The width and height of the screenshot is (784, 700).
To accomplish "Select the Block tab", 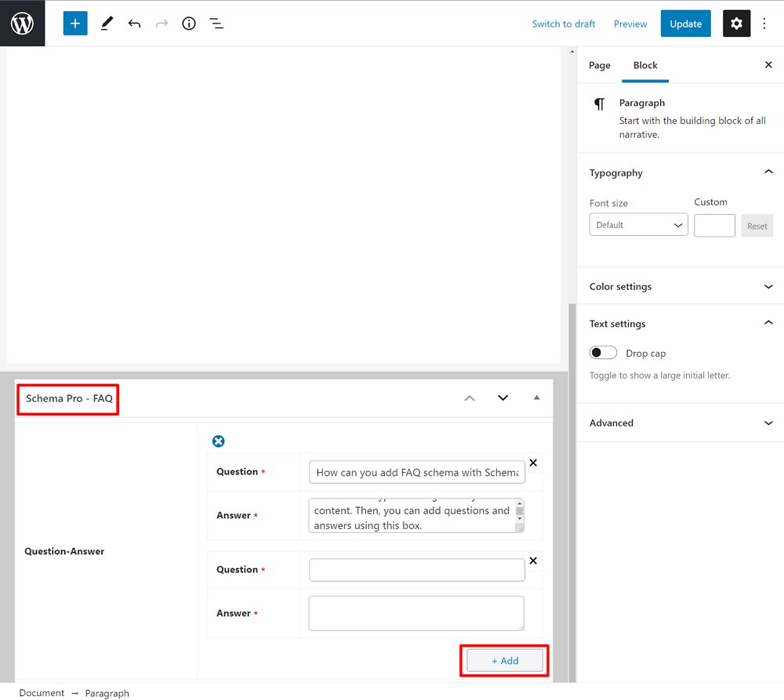I will [x=645, y=66].
